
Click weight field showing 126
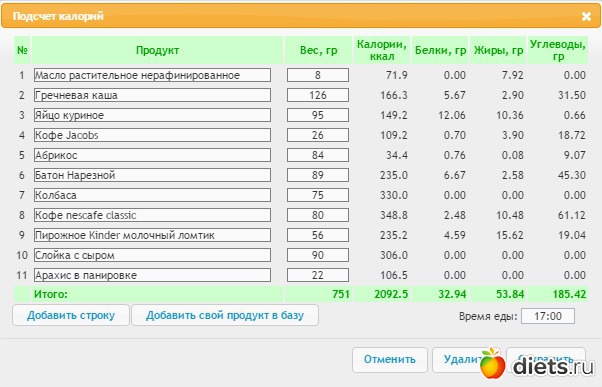(x=318, y=95)
